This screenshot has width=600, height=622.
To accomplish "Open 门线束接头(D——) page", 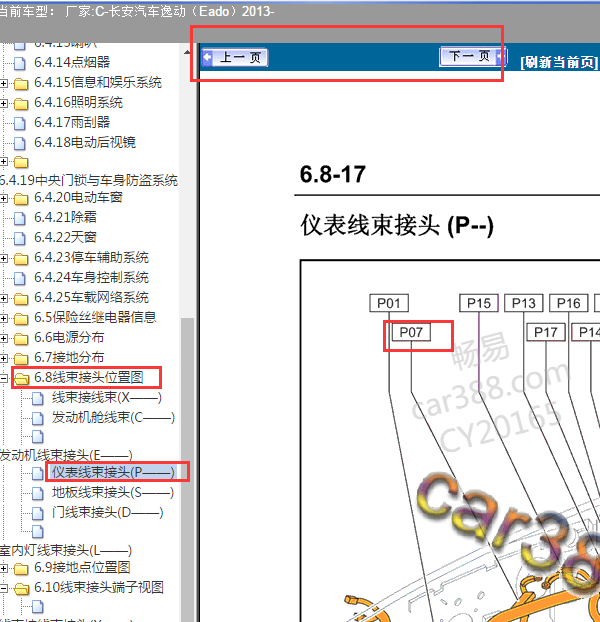I will [107, 512].
